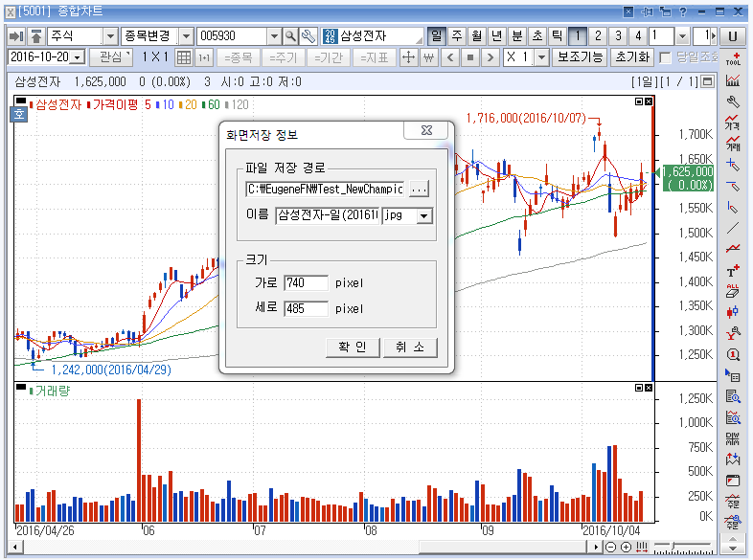Click the 가로 width pixel input field
This screenshot has width=753, height=560.
306,283
